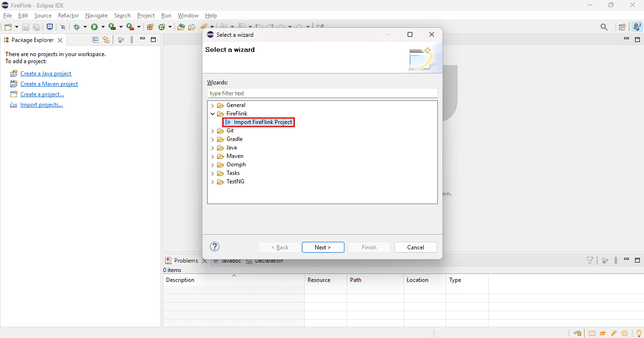Collapse the FireFlink folder in wizard tree
The width and height of the screenshot is (644, 338).
click(x=212, y=114)
